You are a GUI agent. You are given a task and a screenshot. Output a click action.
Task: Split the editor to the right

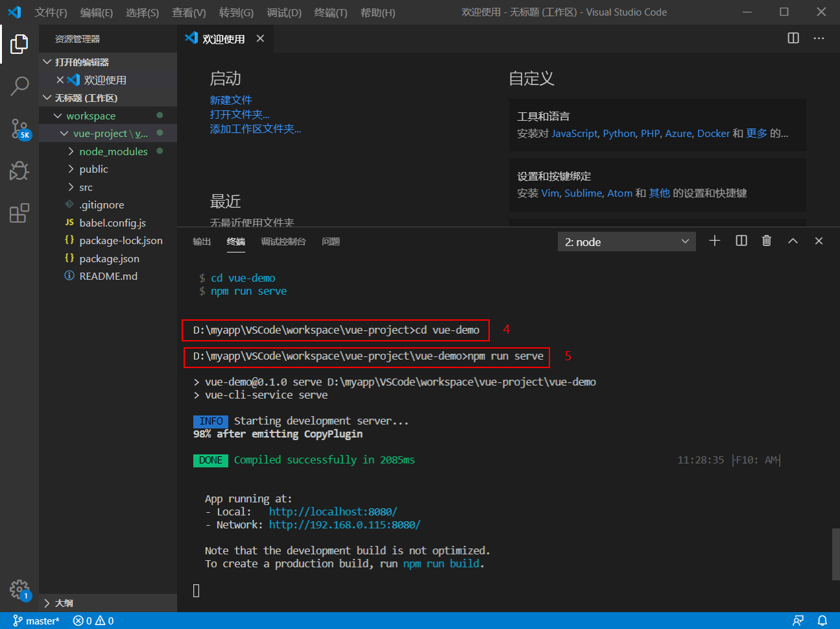(x=793, y=38)
